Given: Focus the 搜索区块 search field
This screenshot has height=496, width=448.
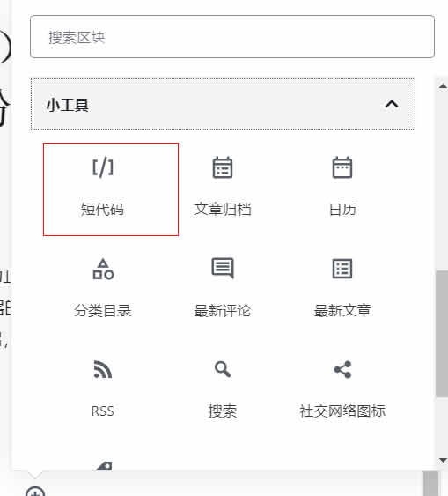Looking at the screenshot, I should (x=232, y=36).
